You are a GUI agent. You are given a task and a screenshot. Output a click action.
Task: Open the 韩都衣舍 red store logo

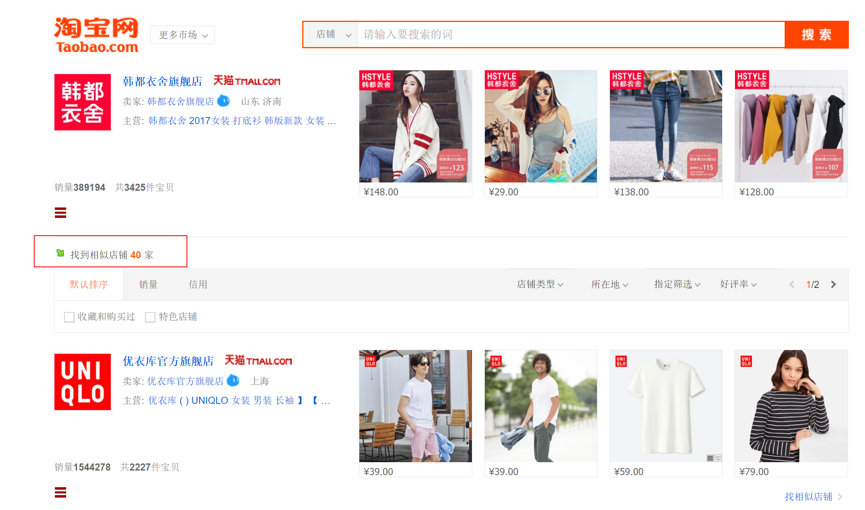[82, 102]
